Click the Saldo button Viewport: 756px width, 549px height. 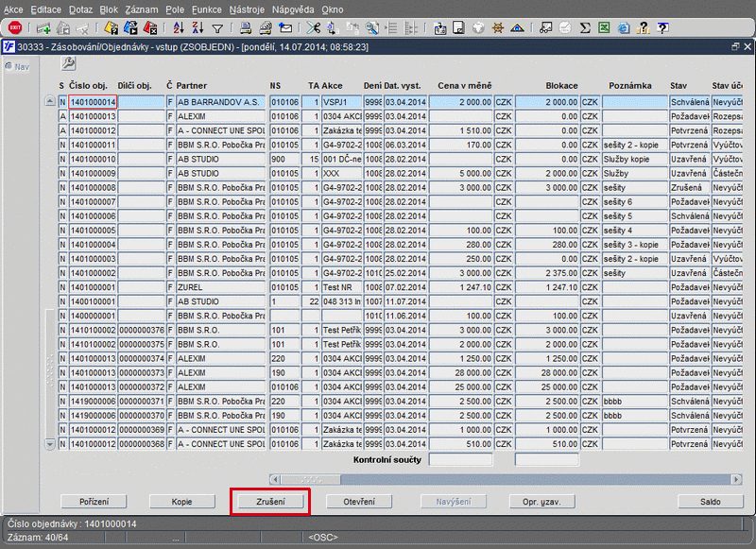pos(711,502)
